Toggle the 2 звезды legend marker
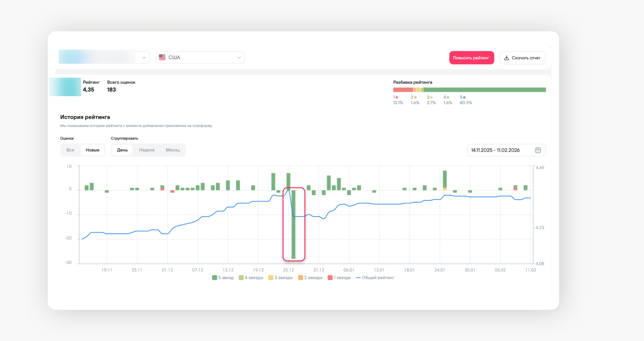Screen dimensions: 644x341 [x=300, y=278]
